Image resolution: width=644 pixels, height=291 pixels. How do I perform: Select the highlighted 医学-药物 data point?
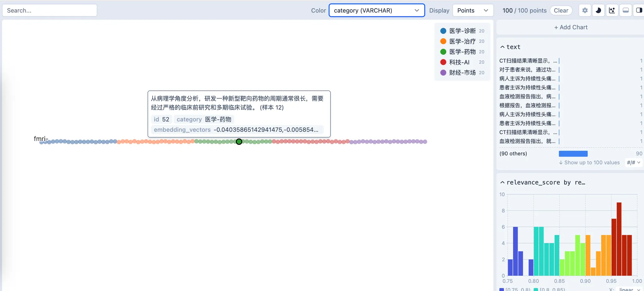tap(239, 142)
